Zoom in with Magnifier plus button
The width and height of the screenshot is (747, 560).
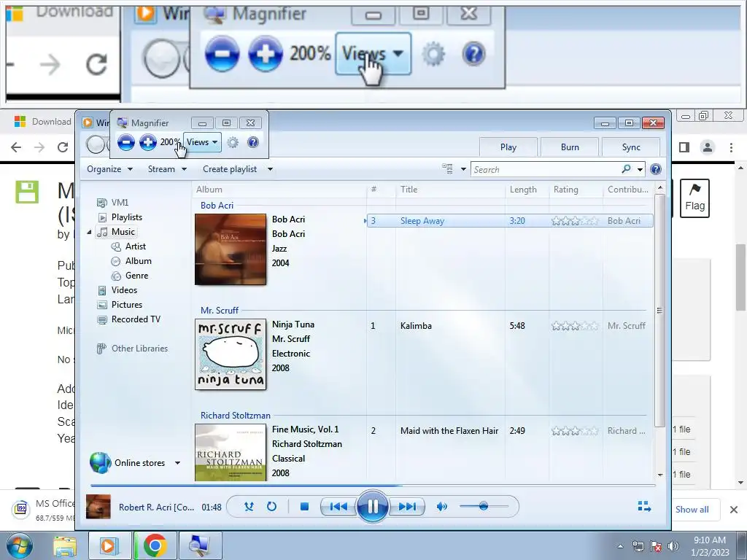(147, 142)
